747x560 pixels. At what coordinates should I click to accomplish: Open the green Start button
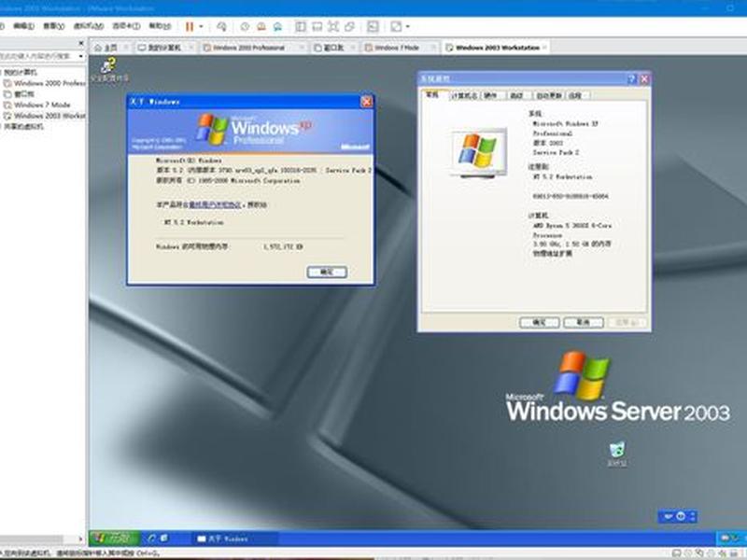(x=114, y=539)
